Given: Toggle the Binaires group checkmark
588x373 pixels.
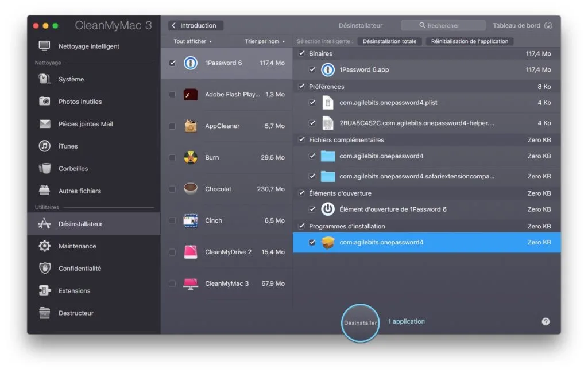Looking at the screenshot, I should tap(302, 53).
